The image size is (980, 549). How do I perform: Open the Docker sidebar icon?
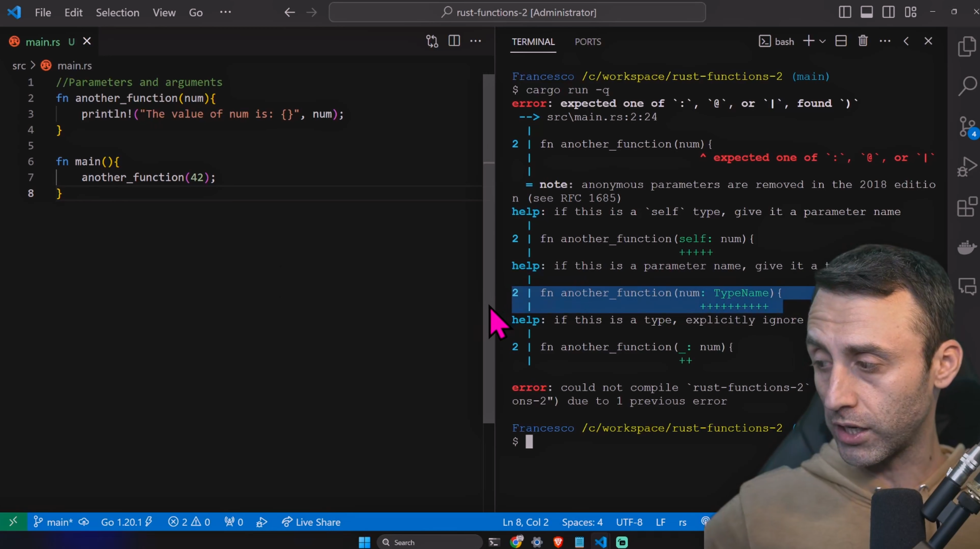coord(967,248)
